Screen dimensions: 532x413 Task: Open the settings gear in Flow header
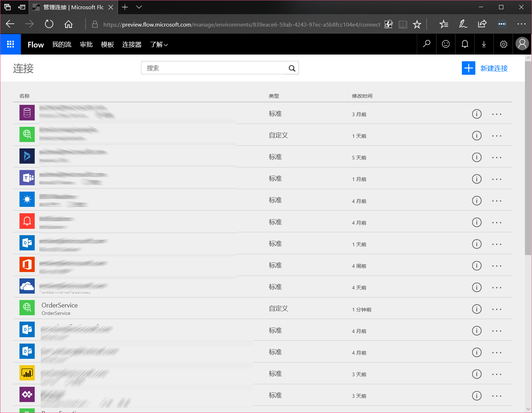[503, 44]
